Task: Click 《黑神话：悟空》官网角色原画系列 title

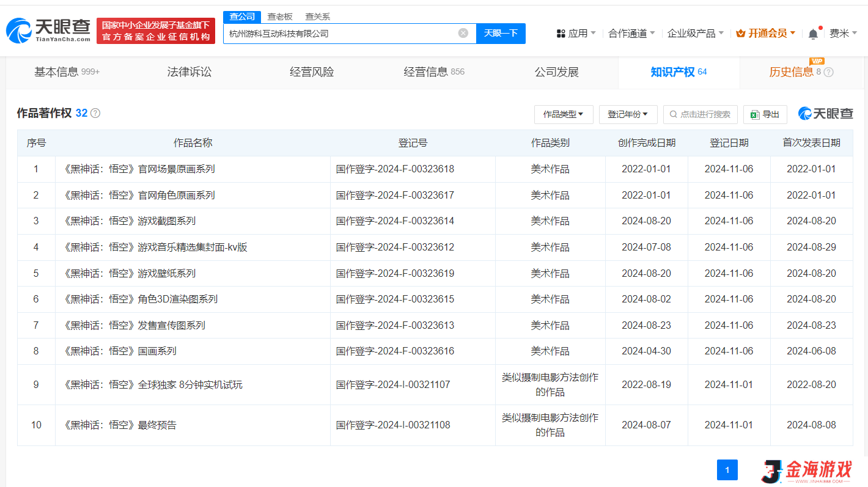Action: point(138,196)
